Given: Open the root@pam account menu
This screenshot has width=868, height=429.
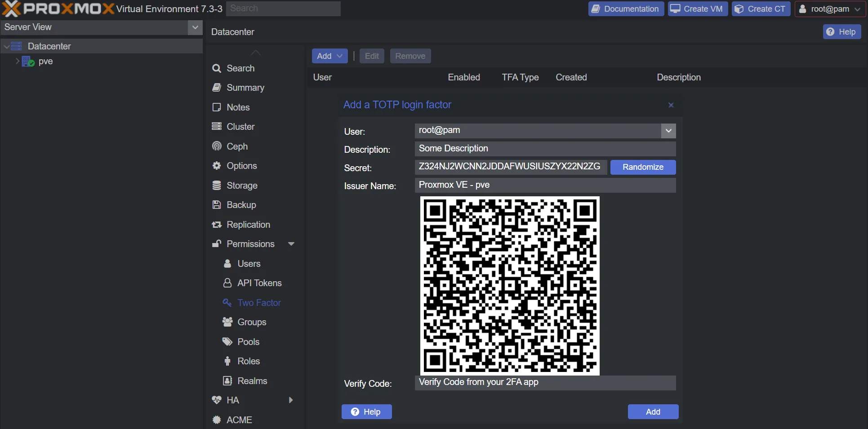Looking at the screenshot, I should 829,9.
